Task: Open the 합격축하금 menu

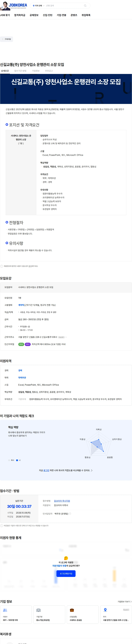Action: pyautogui.click(x=20, y=15)
